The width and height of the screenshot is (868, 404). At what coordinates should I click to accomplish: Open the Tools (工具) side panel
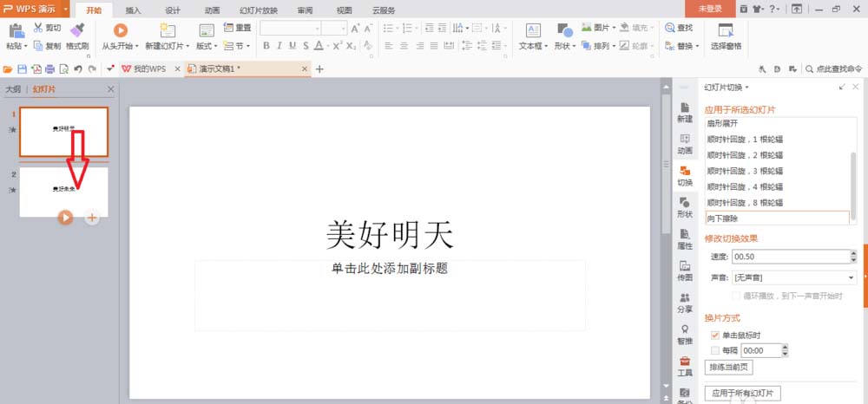tap(685, 367)
